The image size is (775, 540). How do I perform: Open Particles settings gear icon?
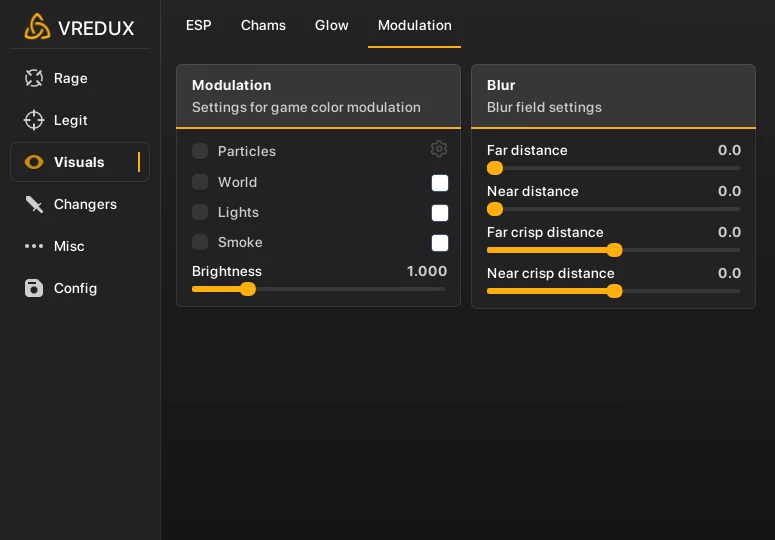point(439,149)
